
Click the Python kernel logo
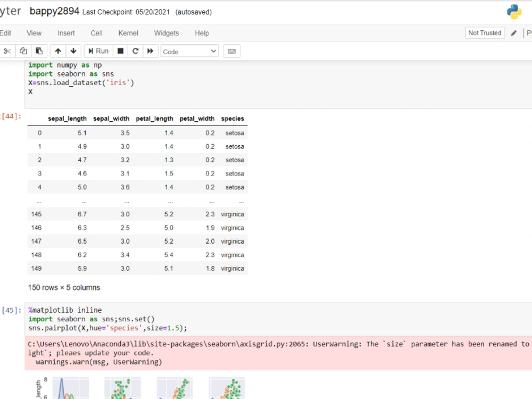point(513,11)
